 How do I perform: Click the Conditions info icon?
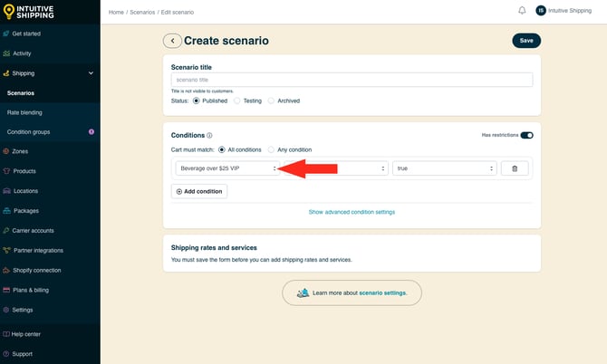(x=209, y=136)
